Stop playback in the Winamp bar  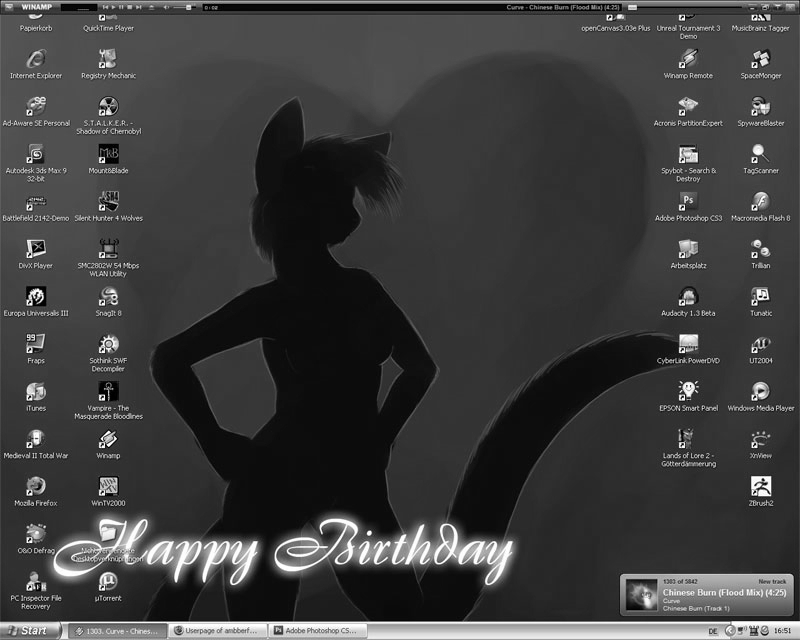tap(130, 7)
